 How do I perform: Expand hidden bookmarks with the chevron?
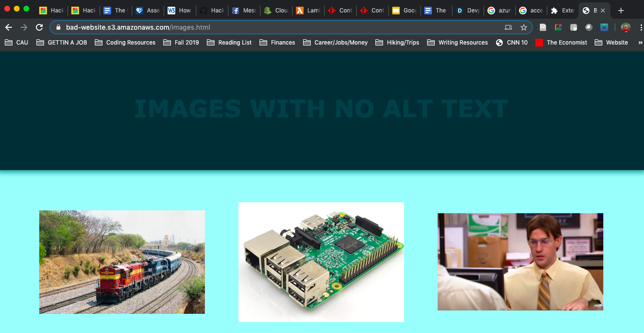click(x=640, y=43)
